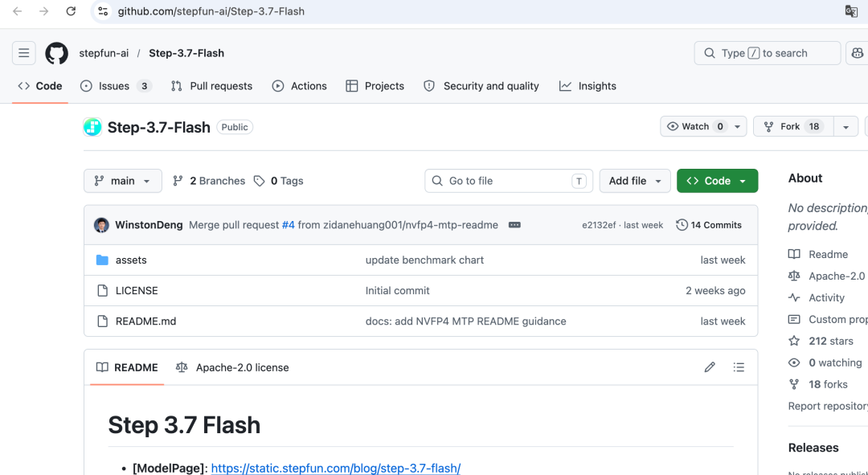Click the tag icon beside 0 Tags
This screenshot has width=868, height=475.
point(259,181)
